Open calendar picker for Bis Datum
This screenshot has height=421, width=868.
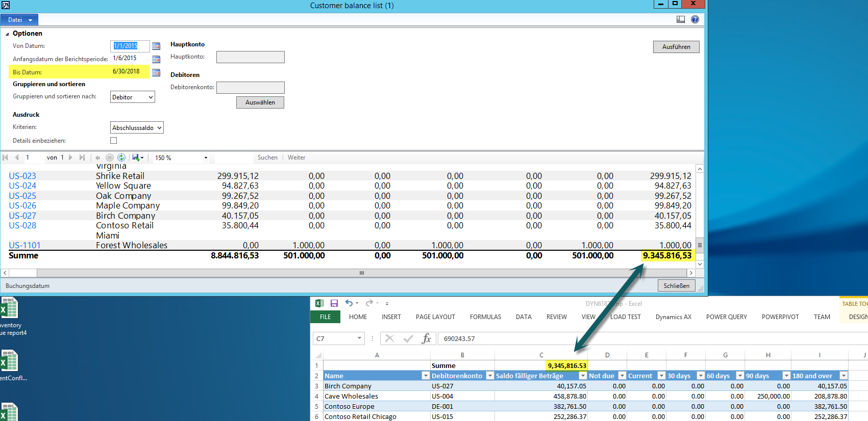(x=156, y=72)
